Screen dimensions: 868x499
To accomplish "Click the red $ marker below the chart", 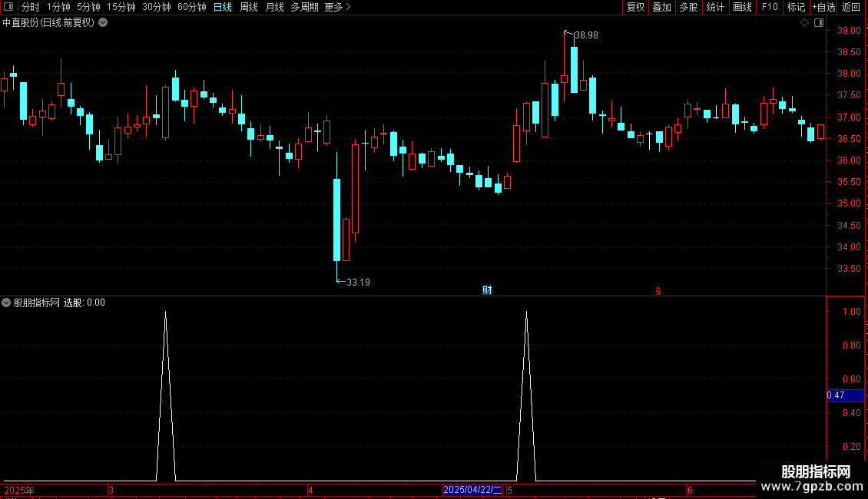I will point(658,291).
